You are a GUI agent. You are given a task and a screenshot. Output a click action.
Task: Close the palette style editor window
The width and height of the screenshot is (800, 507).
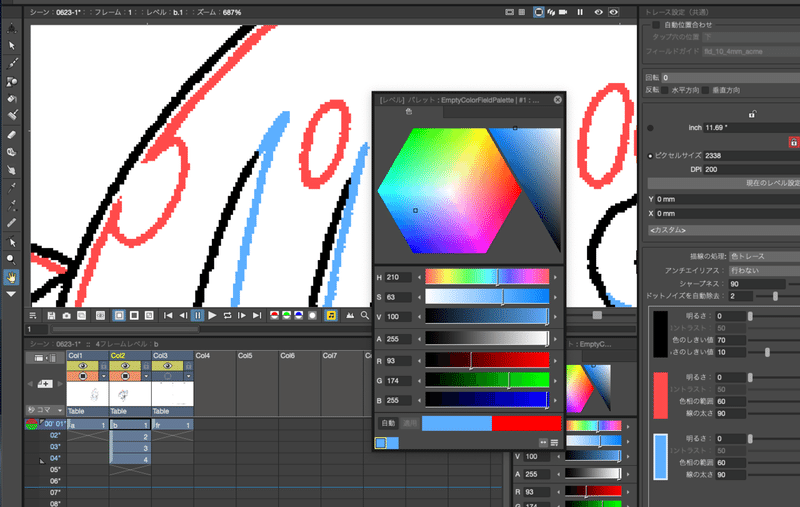(x=558, y=100)
